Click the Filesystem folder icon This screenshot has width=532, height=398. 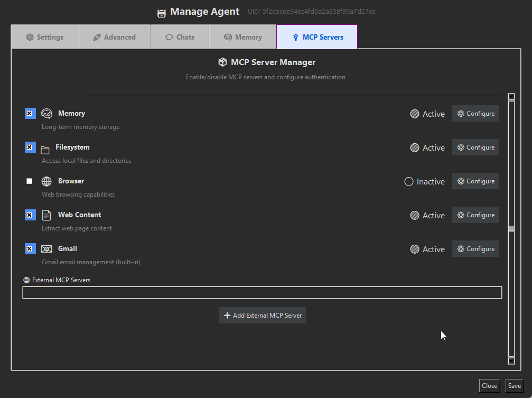point(46,146)
